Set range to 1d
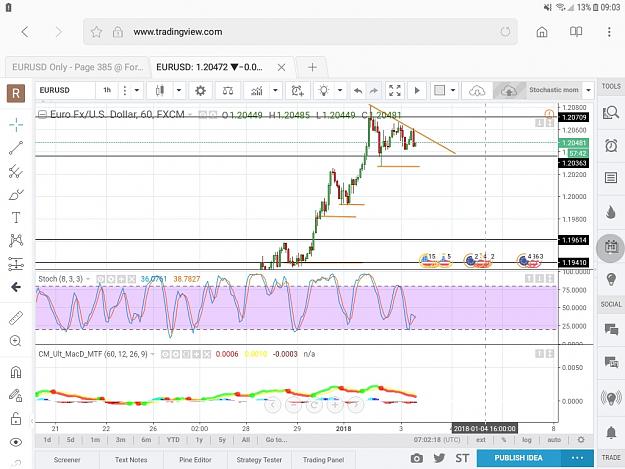This screenshot has height=469, width=625. [x=47, y=440]
